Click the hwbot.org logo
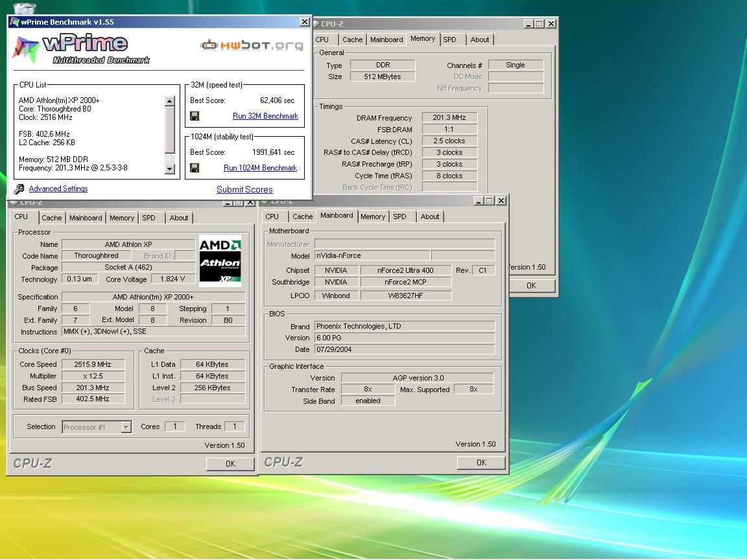 pyautogui.click(x=252, y=45)
